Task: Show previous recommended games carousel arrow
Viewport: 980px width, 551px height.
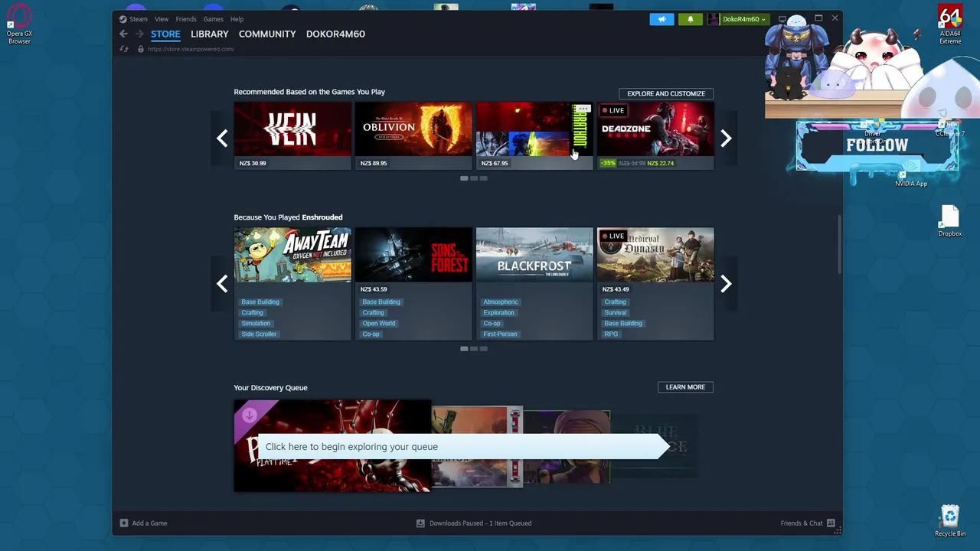Action: 222,138
